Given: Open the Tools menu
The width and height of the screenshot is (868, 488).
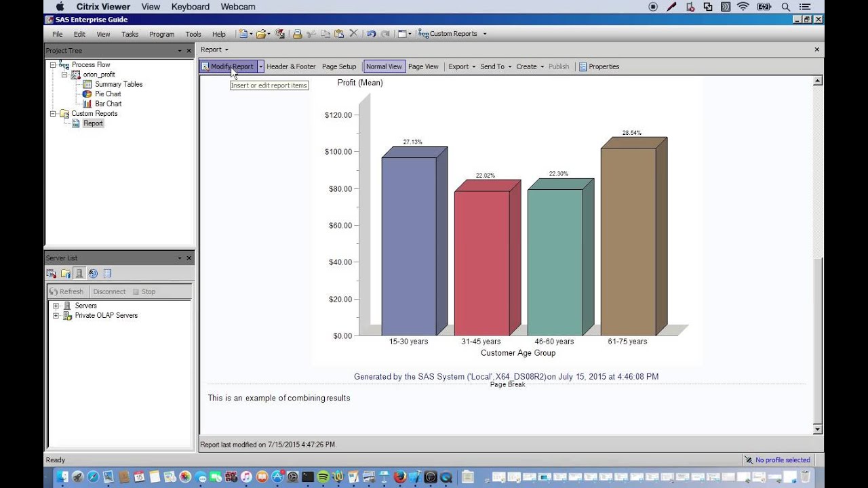Looking at the screenshot, I should [193, 34].
